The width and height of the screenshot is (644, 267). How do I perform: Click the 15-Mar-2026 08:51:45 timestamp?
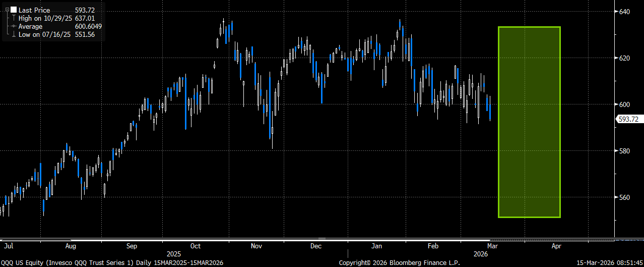609,263
